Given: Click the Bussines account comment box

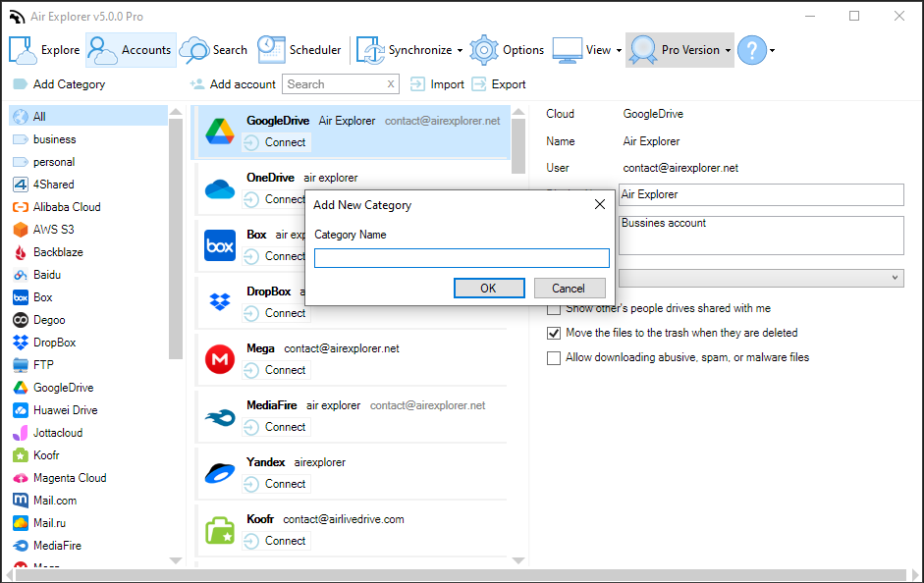Looking at the screenshot, I should [761, 235].
